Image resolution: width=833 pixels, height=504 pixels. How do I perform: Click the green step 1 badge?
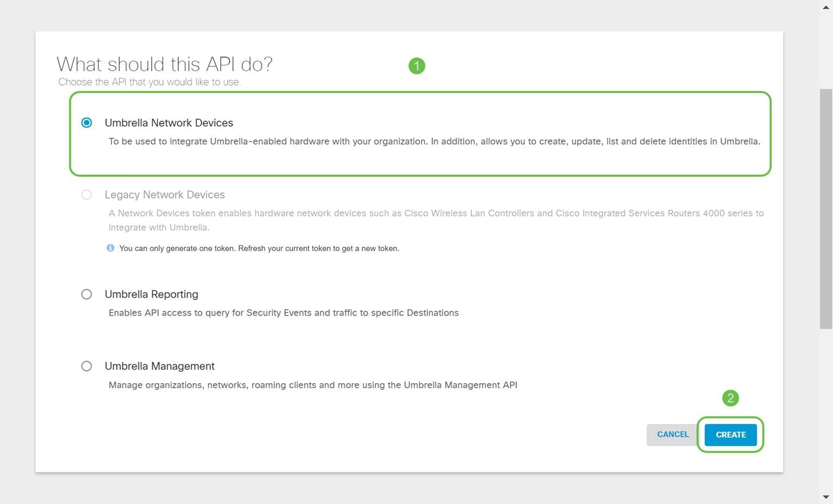point(417,66)
